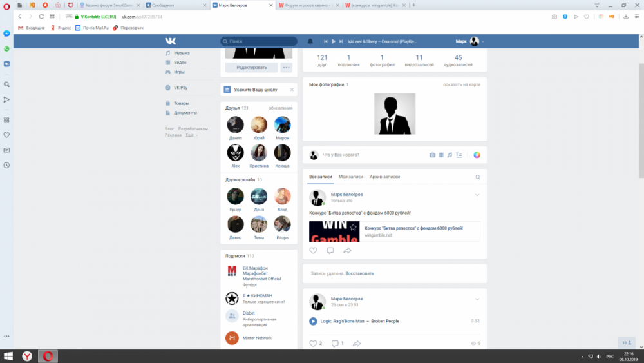
Task: Toggle the VPN badge in address bar
Action: (70, 16)
